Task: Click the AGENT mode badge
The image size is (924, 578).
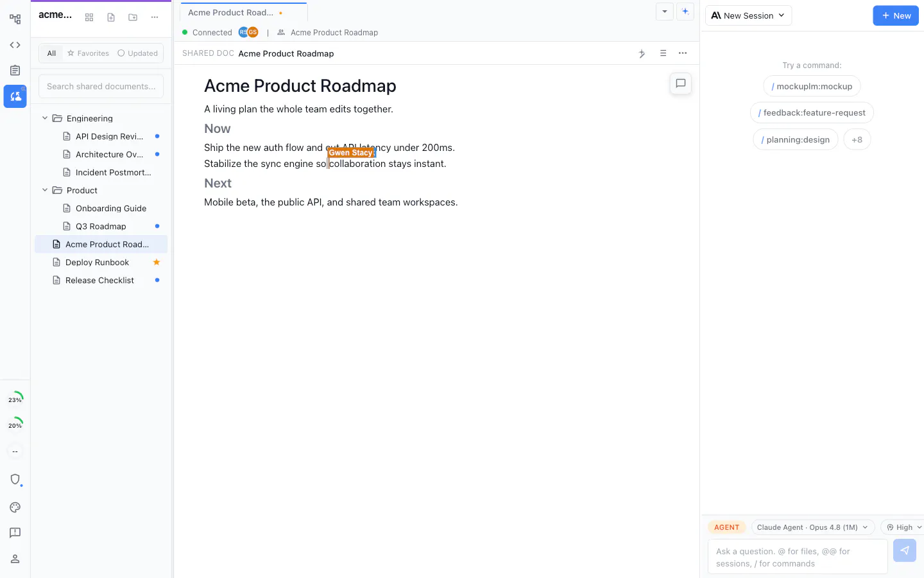Action: (727, 527)
